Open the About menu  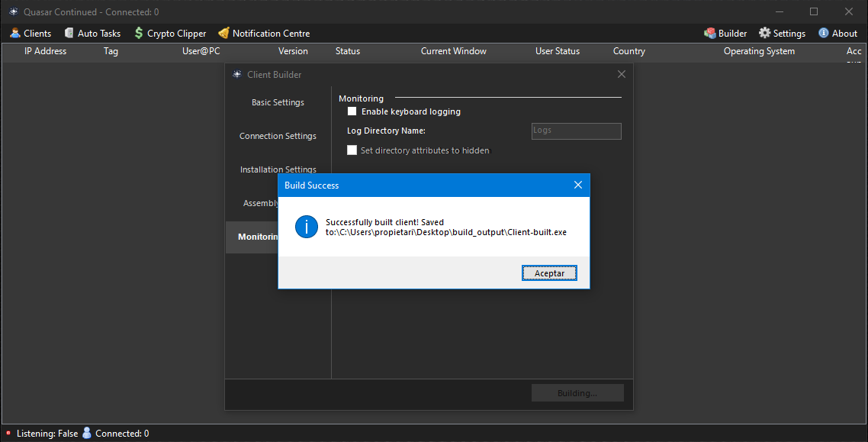(x=837, y=34)
